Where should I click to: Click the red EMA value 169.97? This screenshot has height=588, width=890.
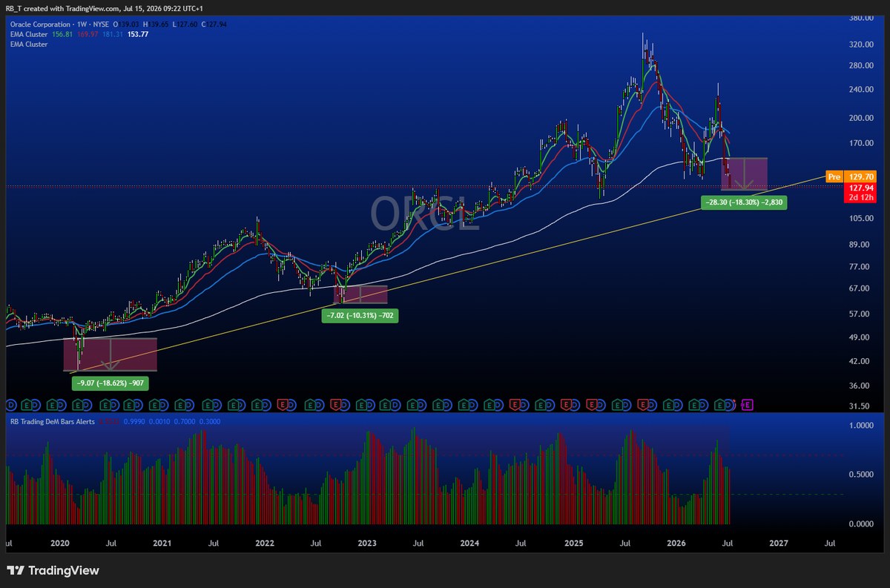[88, 34]
